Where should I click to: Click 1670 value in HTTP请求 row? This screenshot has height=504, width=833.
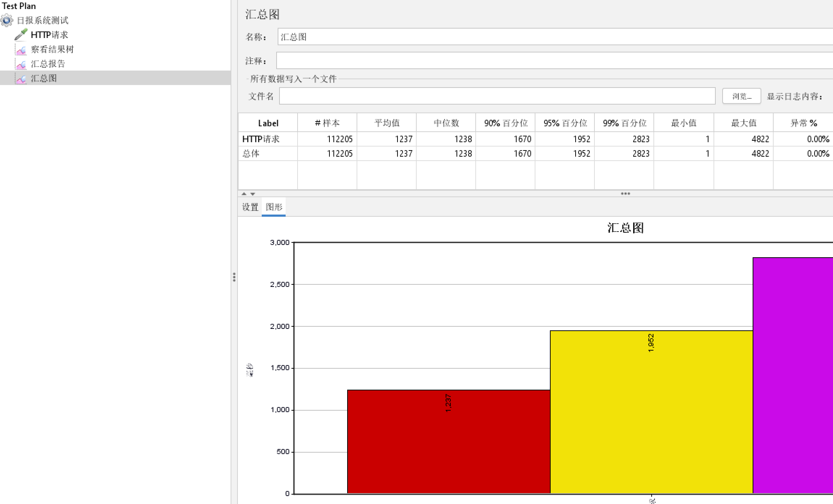click(x=522, y=139)
